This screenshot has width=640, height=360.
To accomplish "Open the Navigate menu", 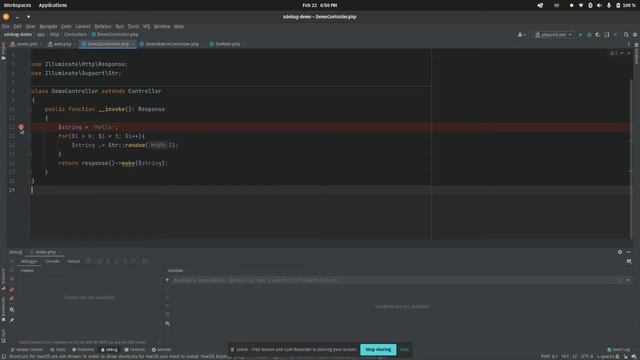I will (48, 27).
